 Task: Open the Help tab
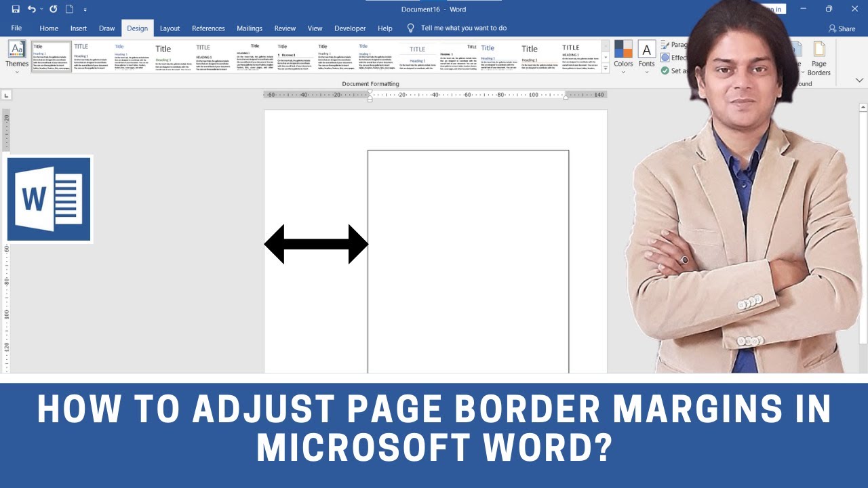385,28
